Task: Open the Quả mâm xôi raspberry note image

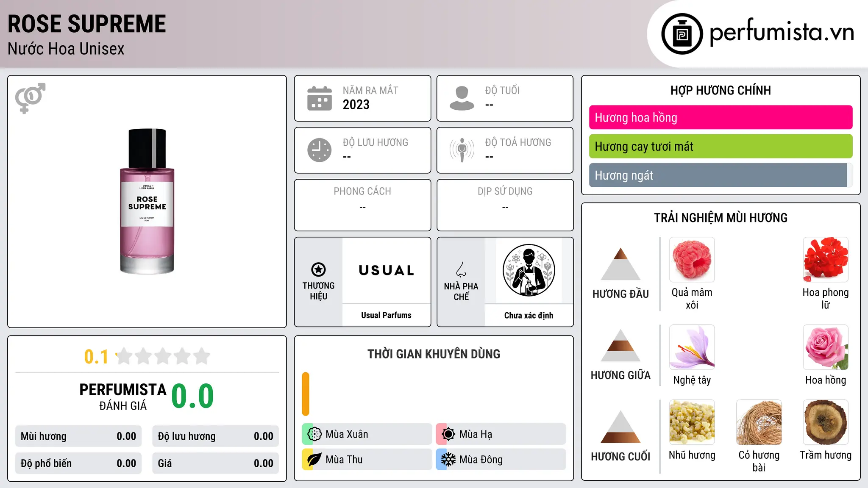Action: coord(692,260)
